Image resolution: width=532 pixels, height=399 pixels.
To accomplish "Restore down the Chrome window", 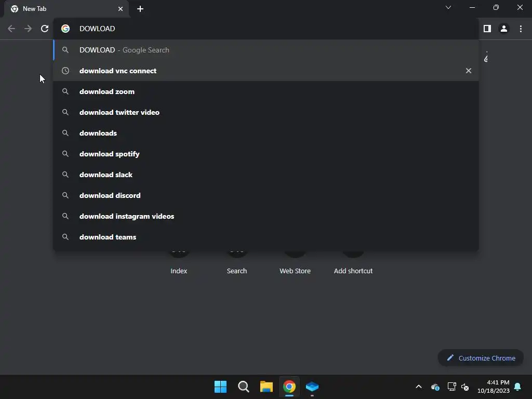I will (x=496, y=7).
